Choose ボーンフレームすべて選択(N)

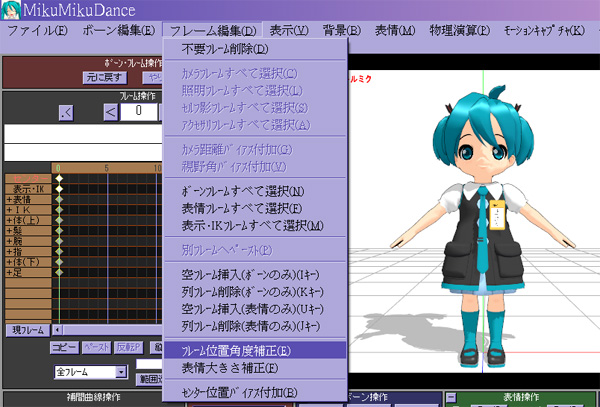pos(255,191)
